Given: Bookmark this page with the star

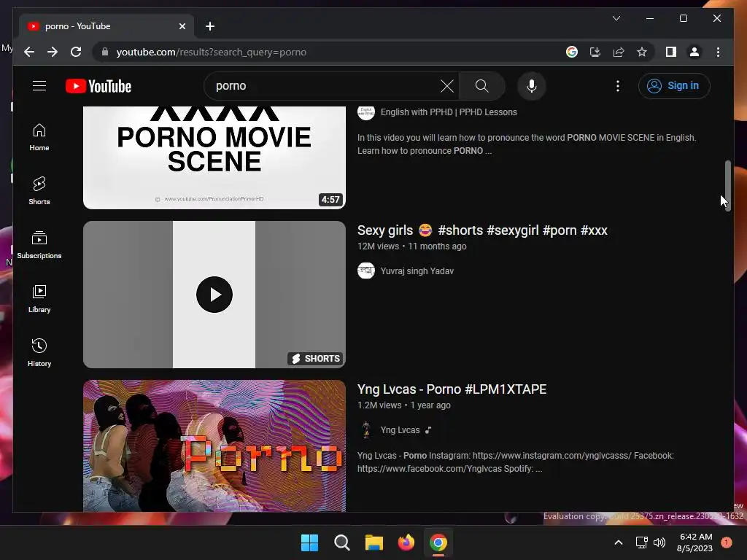Looking at the screenshot, I should [x=642, y=52].
